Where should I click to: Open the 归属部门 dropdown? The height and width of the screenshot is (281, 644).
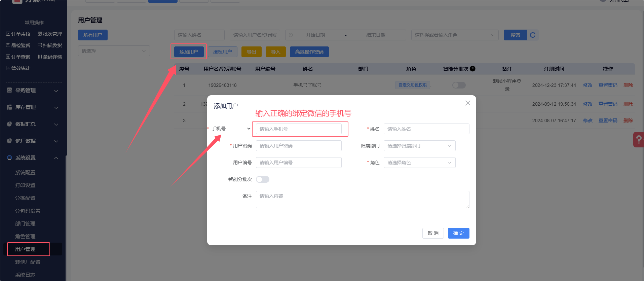tap(419, 146)
